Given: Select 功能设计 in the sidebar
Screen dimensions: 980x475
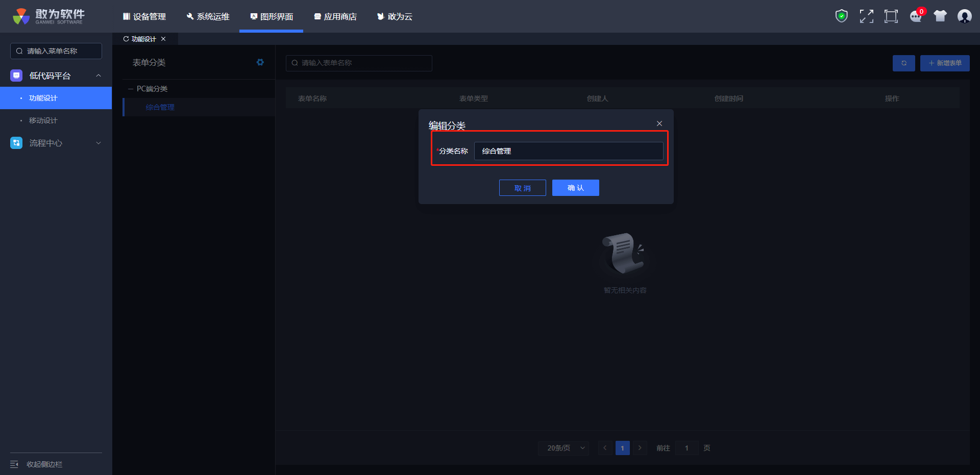Looking at the screenshot, I should (x=56, y=98).
